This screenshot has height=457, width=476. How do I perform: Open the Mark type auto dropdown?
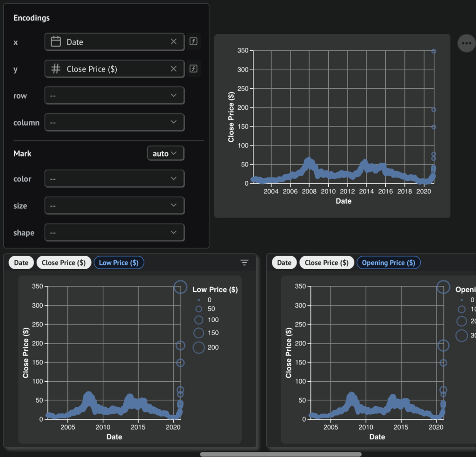(165, 153)
